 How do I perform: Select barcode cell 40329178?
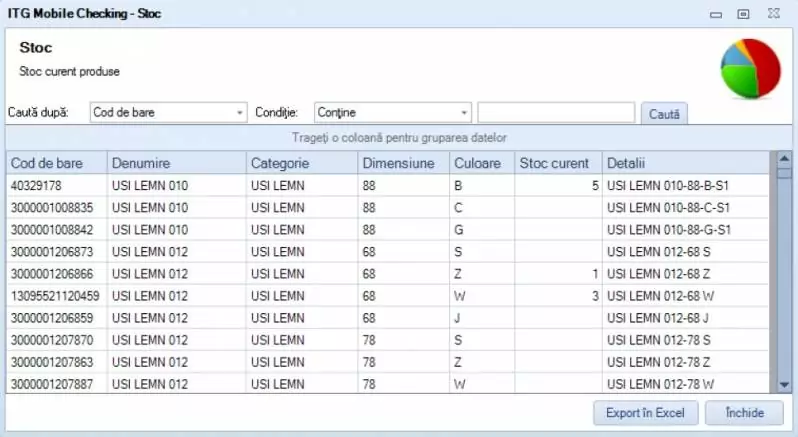[x=57, y=186]
